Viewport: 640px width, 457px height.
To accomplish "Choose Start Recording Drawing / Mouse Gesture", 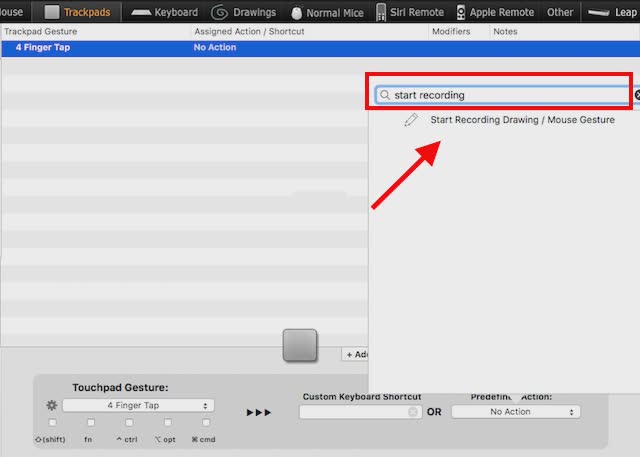I will (x=522, y=120).
